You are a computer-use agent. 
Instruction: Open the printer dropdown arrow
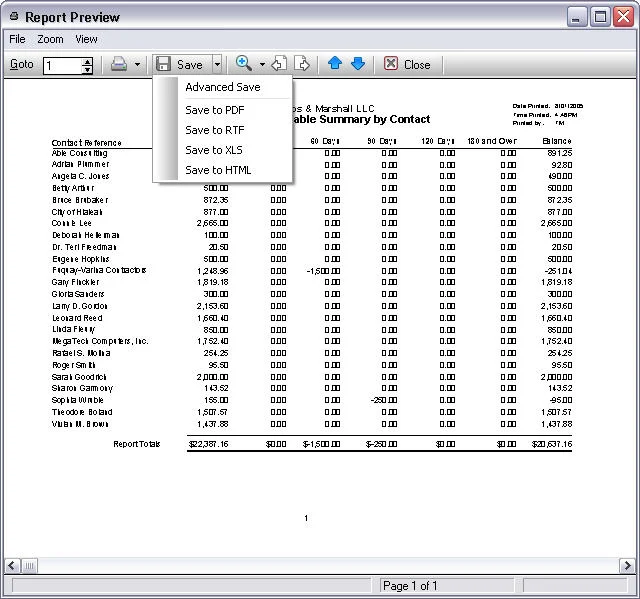point(138,64)
